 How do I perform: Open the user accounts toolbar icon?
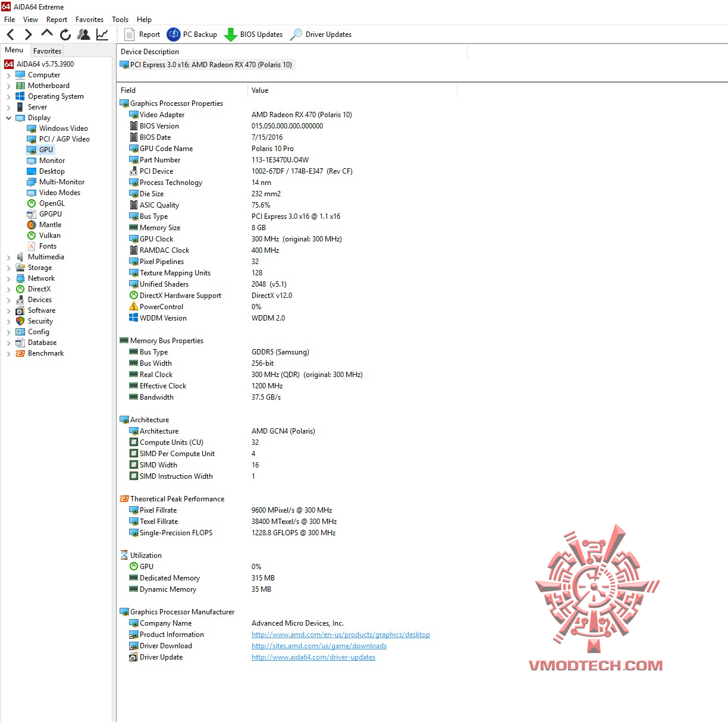pos(84,34)
